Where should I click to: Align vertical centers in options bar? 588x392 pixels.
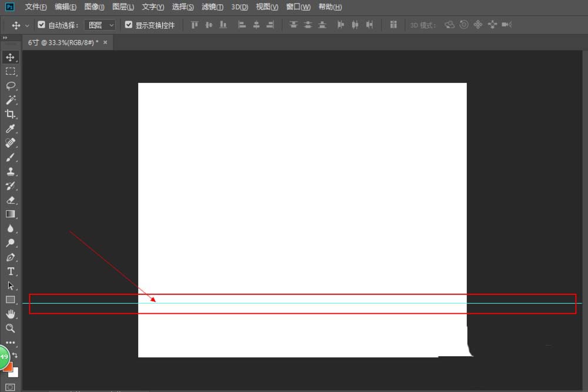209,25
